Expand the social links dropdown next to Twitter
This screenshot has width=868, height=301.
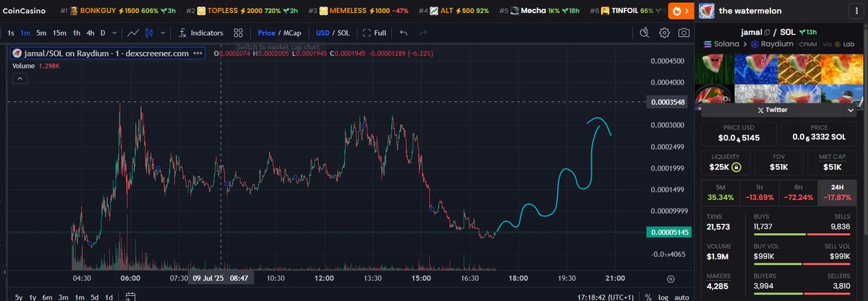[x=850, y=110]
